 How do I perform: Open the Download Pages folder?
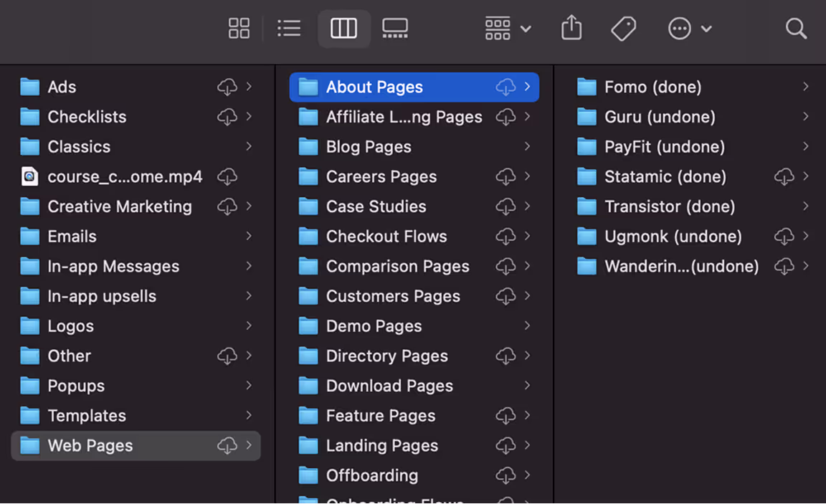[414, 386]
